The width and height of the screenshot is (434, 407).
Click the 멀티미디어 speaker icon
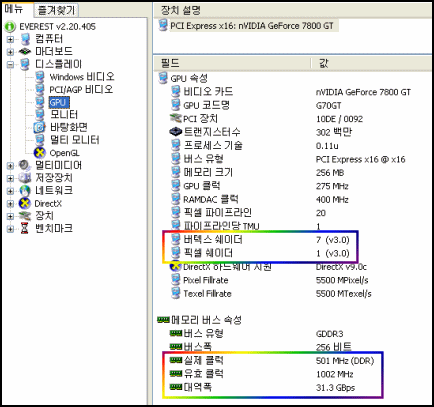coord(25,165)
